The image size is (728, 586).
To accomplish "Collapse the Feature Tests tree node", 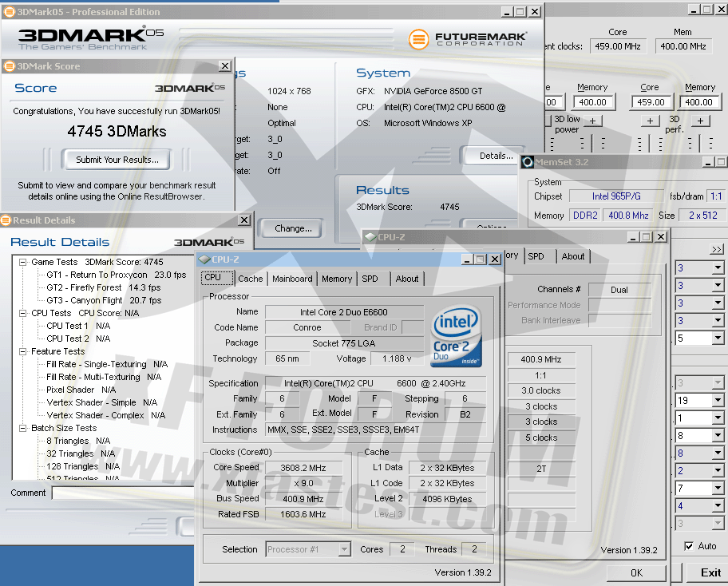I will (x=23, y=351).
